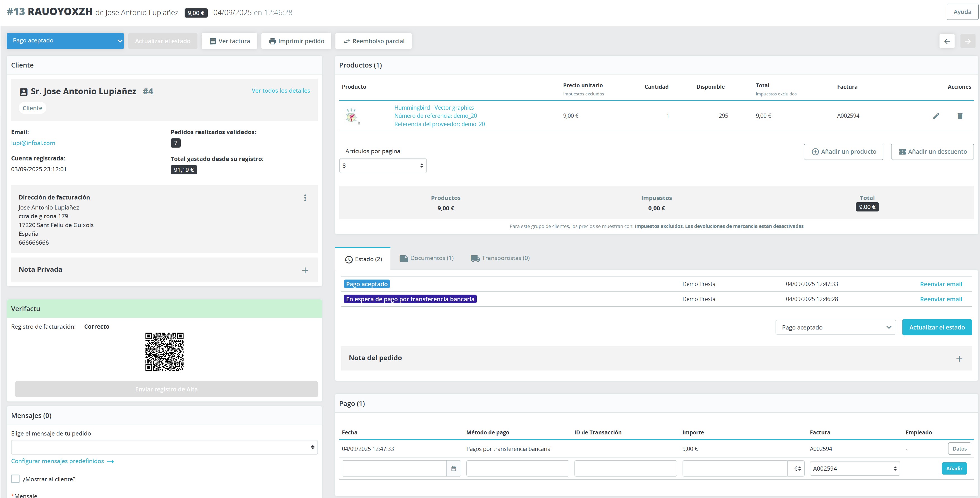Screen dimensions: 980x498
Task: Click Ver todos los detalles link
Action: [x=280, y=90]
